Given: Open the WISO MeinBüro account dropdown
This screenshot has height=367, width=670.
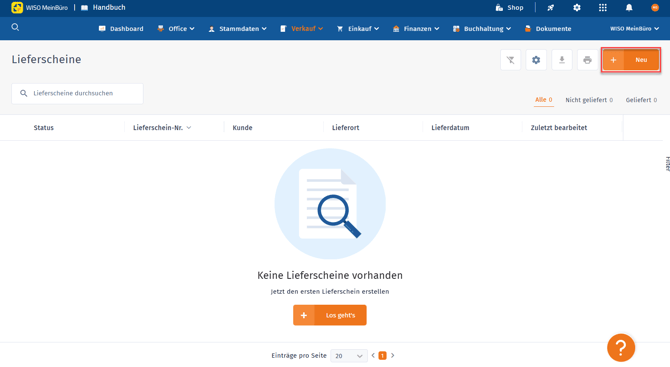Looking at the screenshot, I should (x=634, y=29).
